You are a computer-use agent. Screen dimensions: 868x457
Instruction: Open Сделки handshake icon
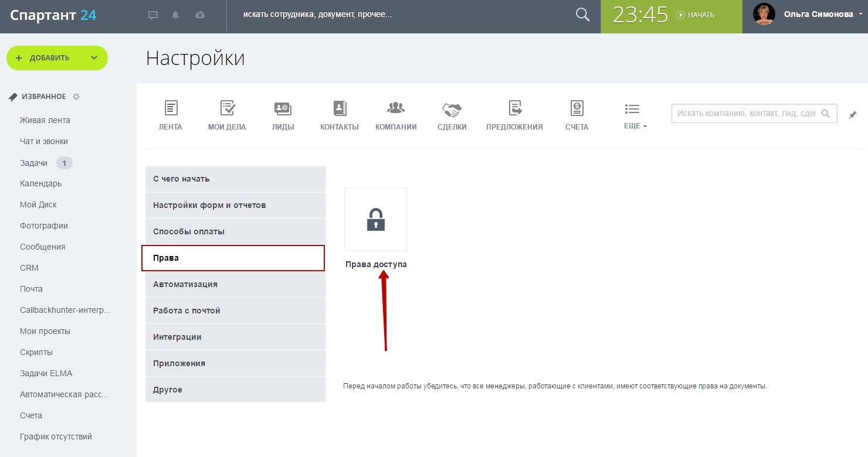(452, 109)
